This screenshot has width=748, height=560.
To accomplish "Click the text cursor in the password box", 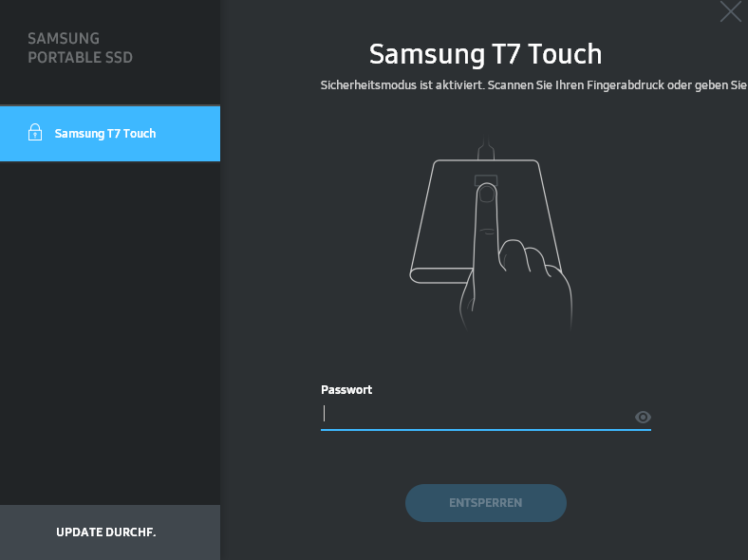I will click(x=324, y=413).
